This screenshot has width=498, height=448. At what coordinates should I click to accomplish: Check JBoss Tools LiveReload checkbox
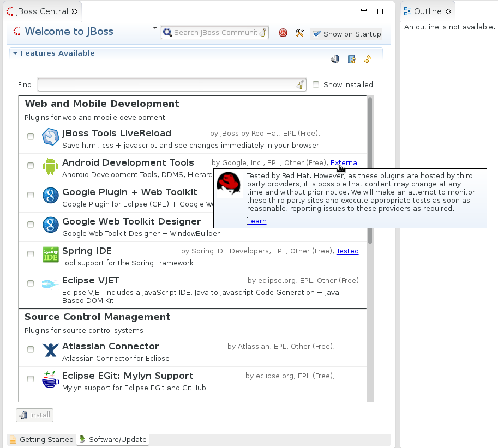click(31, 136)
